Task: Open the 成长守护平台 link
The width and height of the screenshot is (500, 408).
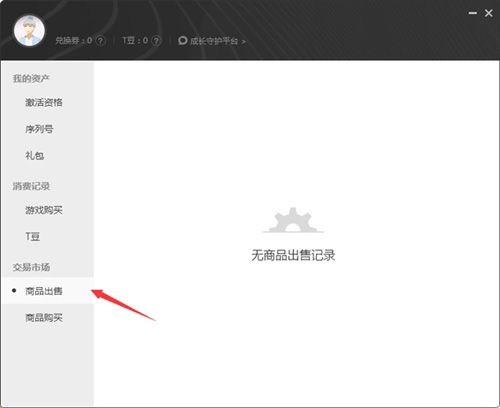Action: 214,41
